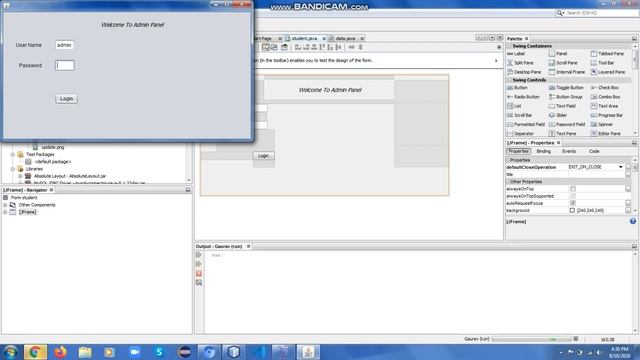
Task: Select Combo Box in the Palette
Action: (x=605, y=97)
